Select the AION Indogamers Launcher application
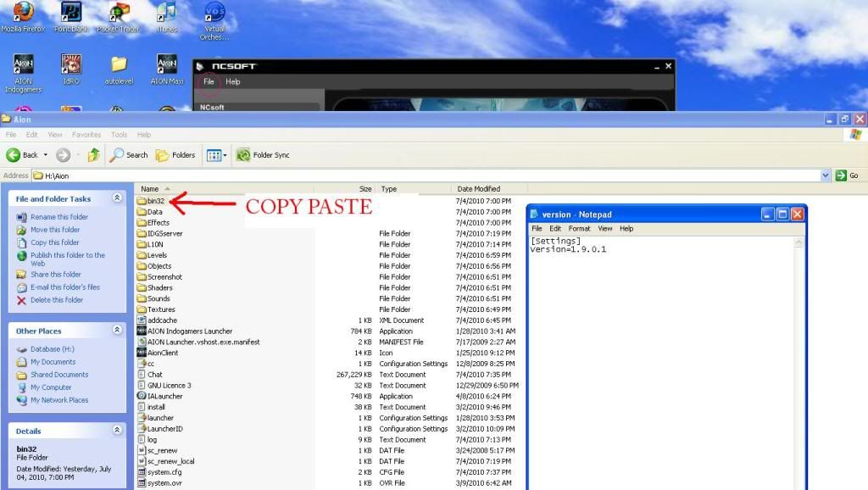Image resolution: width=868 pixels, height=490 pixels. click(185, 331)
